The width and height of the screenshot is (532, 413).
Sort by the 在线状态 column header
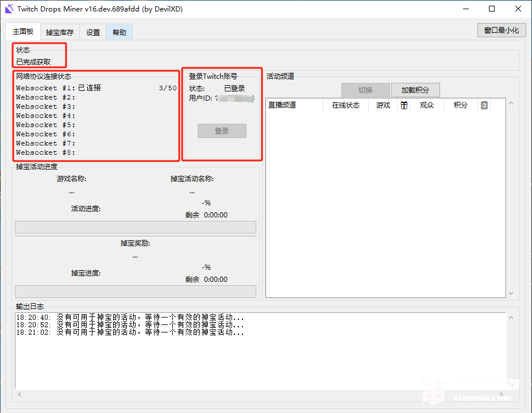346,105
